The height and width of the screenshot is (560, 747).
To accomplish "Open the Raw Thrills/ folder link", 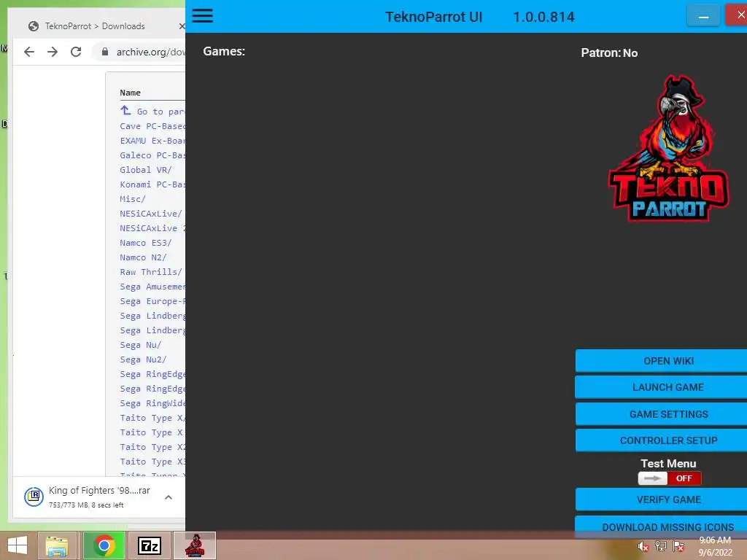I will [150, 272].
